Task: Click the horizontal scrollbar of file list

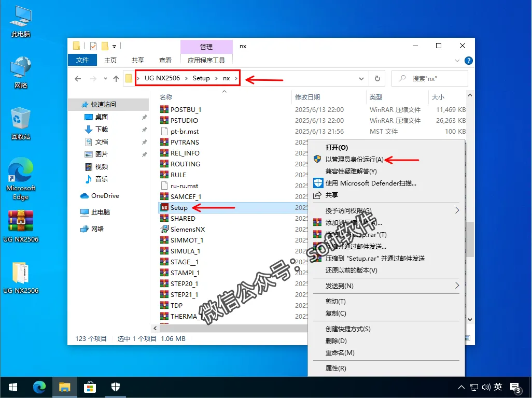Action: tap(233, 328)
